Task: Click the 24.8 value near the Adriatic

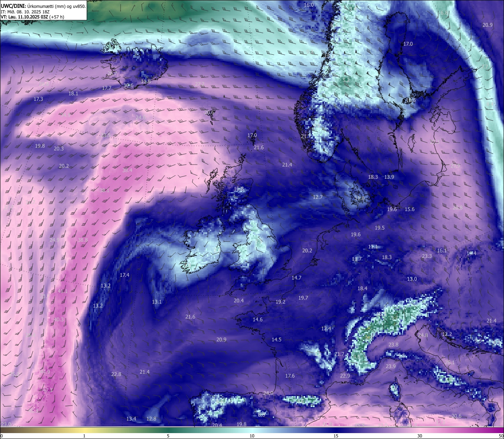Action: pyautogui.click(x=423, y=335)
